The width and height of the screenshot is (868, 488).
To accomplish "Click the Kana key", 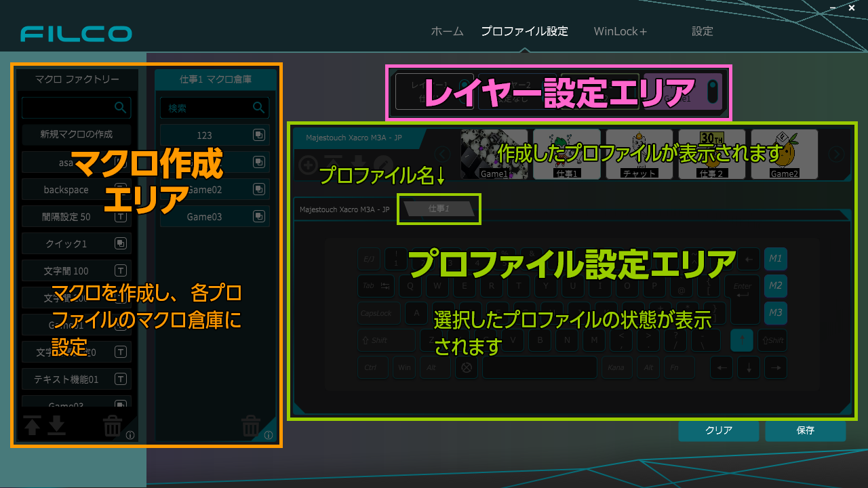I will (x=616, y=367).
